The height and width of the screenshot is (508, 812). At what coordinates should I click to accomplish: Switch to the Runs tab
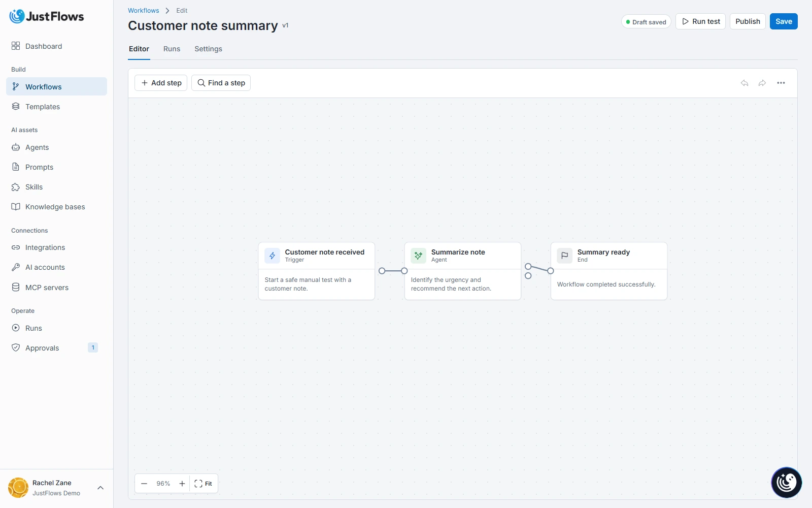pos(172,49)
